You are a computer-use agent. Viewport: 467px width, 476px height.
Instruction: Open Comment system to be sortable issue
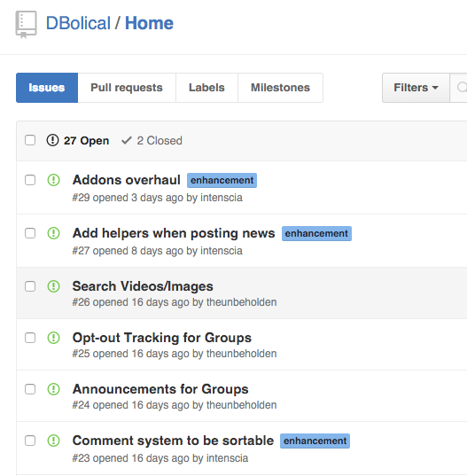[x=173, y=441]
